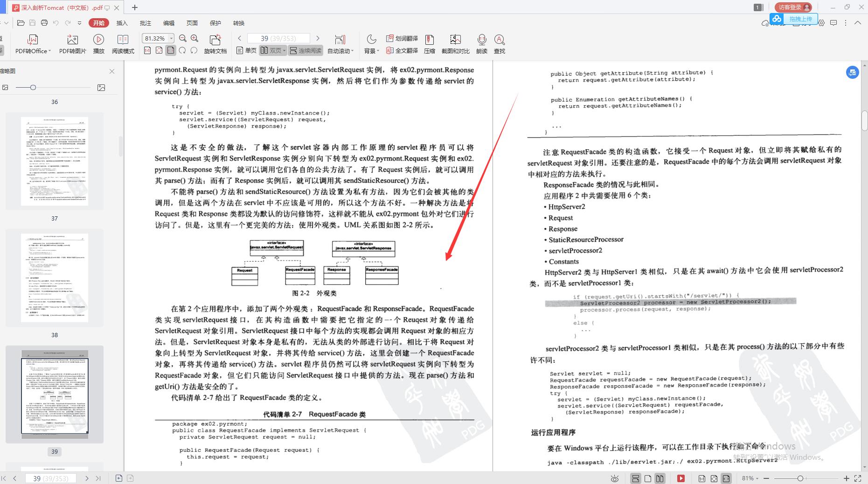Expand the 背景 background dropdown
868x484 pixels.
378,51
